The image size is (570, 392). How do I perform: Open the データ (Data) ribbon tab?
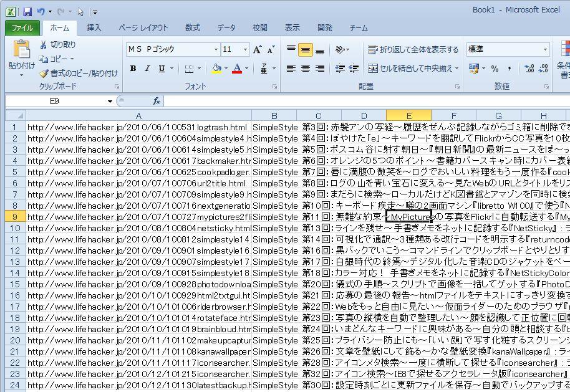(x=226, y=28)
